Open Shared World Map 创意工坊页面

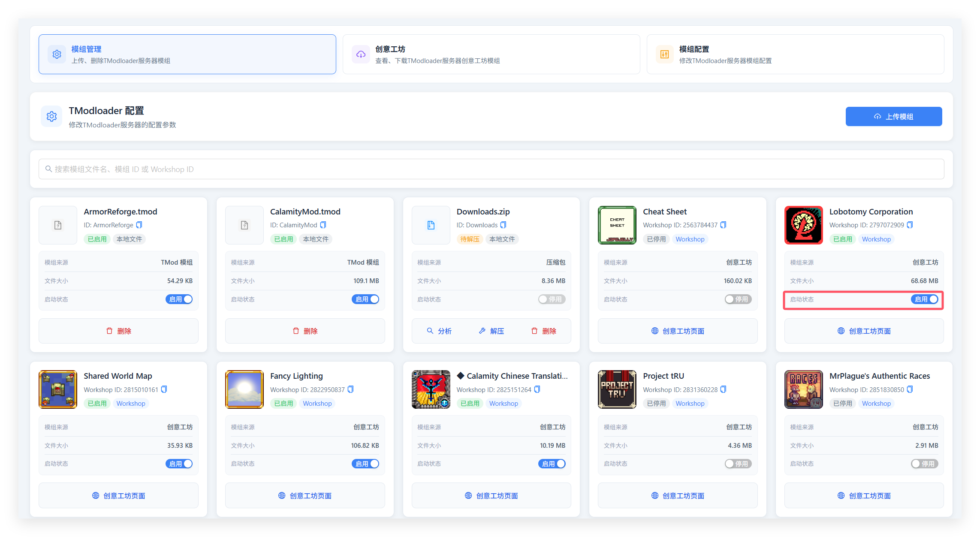click(x=119, y=495)
